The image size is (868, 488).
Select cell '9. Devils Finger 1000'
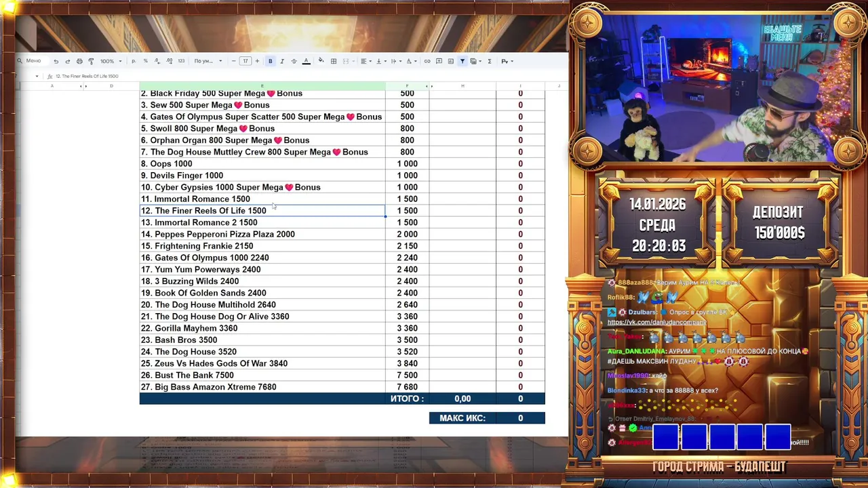[x=262, y=176]
